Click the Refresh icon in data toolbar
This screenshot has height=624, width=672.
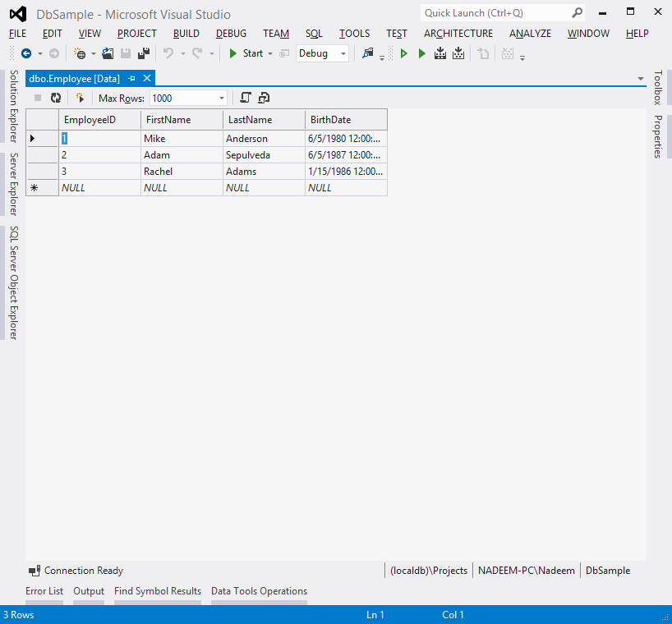click(56, 98)
